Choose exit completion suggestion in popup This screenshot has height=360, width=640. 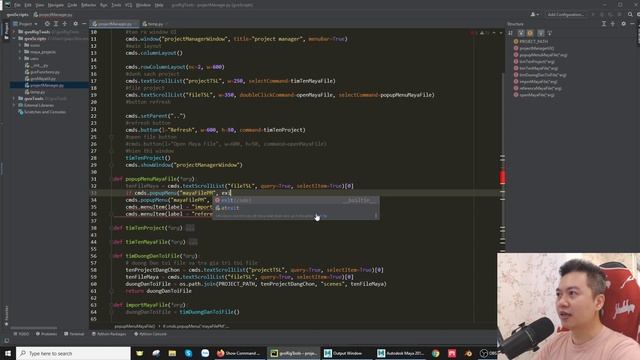tap(296, 200)
